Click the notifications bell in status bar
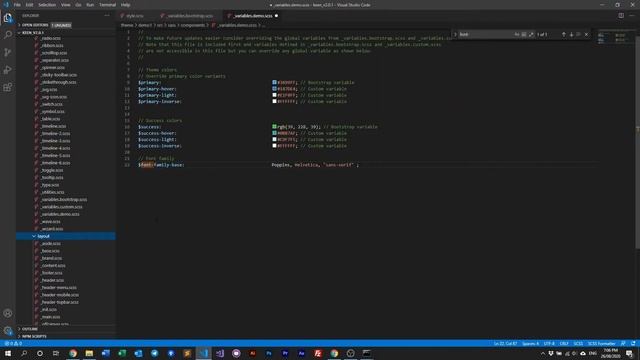640x360 pixels. click(x=633, y=344)
